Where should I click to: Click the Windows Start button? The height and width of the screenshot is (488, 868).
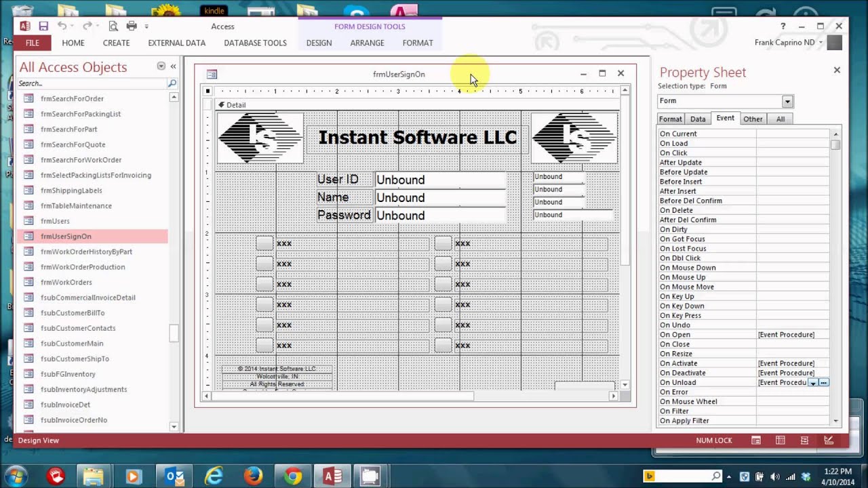coord(16,475)
